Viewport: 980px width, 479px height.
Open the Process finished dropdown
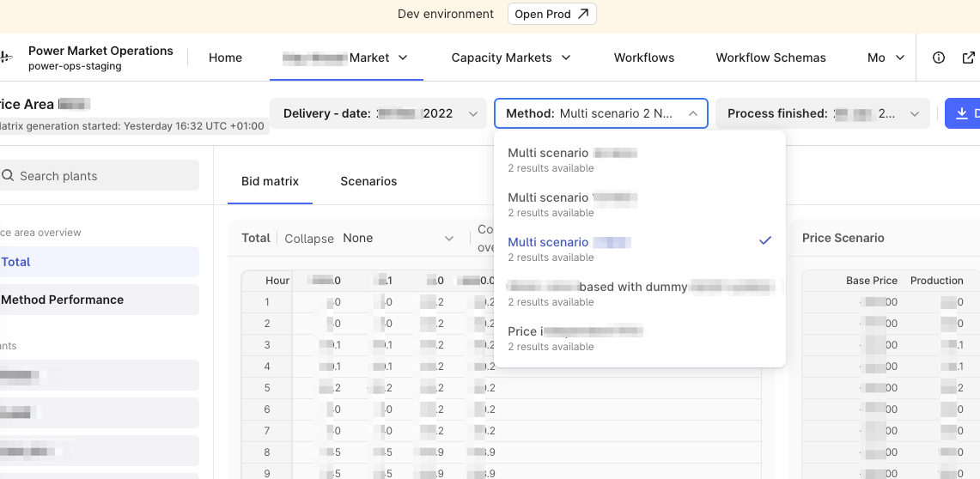(822, 113)
